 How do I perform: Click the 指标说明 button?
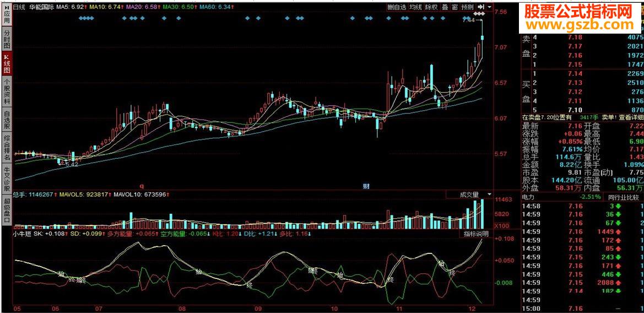(476, 234)
